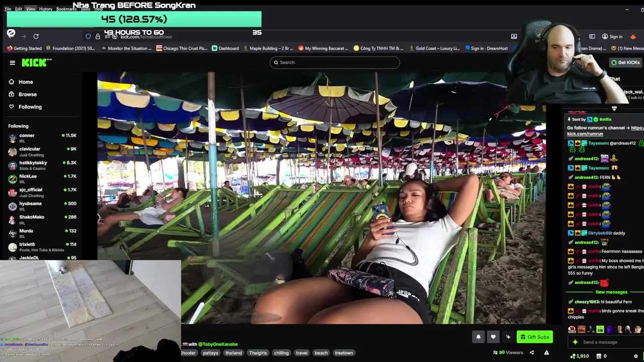
Task: Click the beach stream tag
Action: [321, 353]
